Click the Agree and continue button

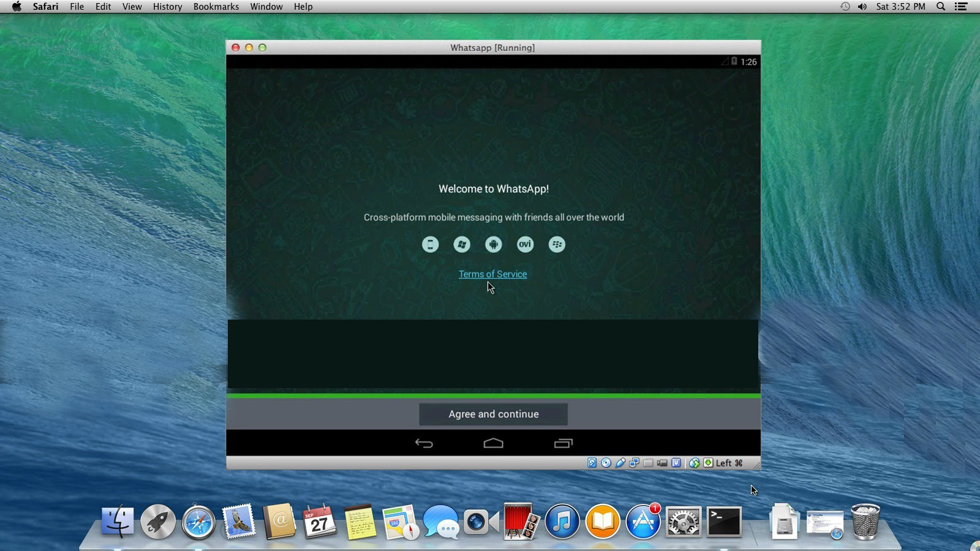493,414
